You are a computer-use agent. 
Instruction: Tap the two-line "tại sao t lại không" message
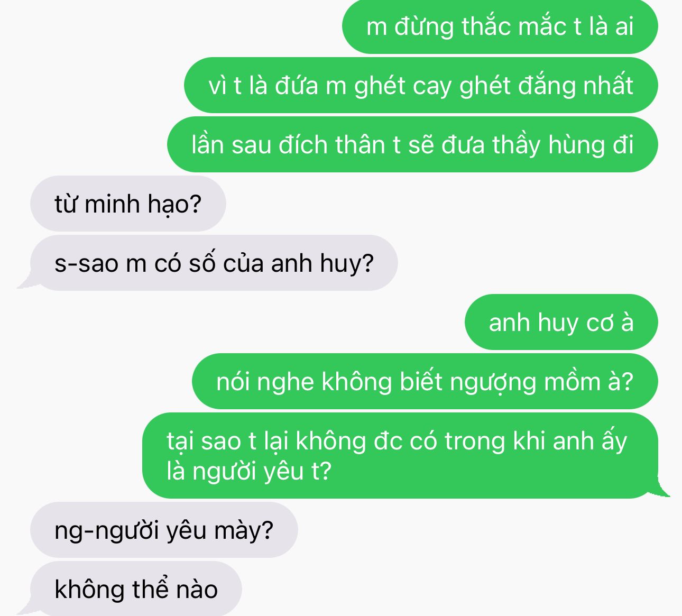coord(400,455)
